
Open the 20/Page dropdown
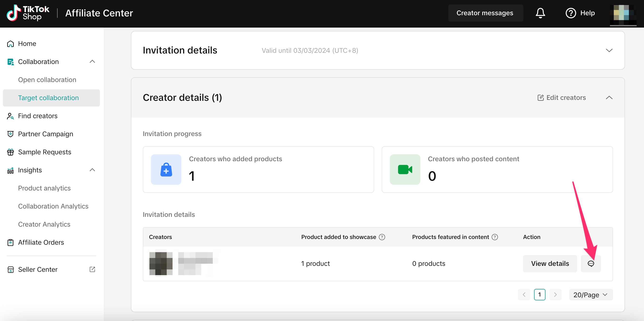(x=590, y=295)
